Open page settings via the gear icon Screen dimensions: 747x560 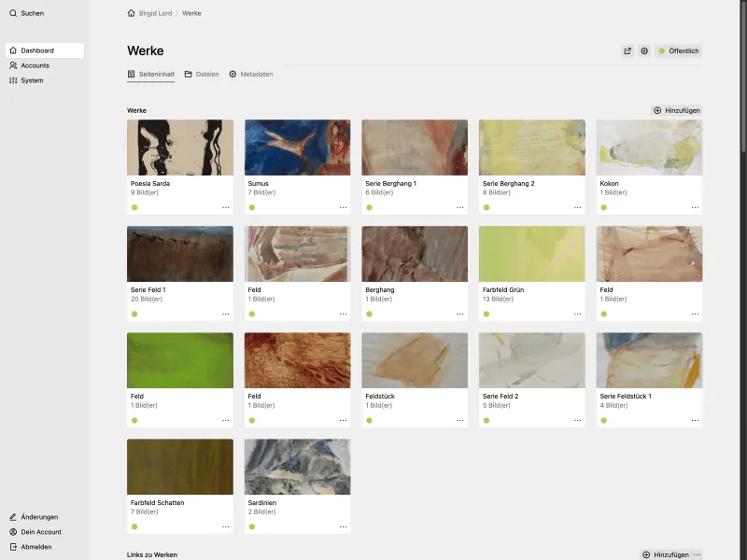tap(644, 51)
